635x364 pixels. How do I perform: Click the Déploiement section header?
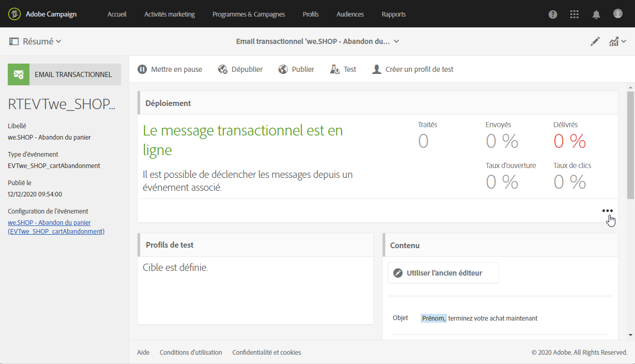(377, 103)
